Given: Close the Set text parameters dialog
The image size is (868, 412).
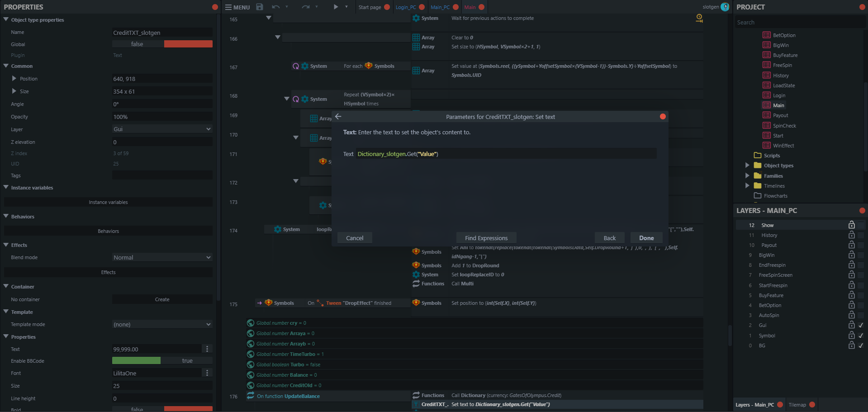Looking at the screenshot, I should (663, 117).
